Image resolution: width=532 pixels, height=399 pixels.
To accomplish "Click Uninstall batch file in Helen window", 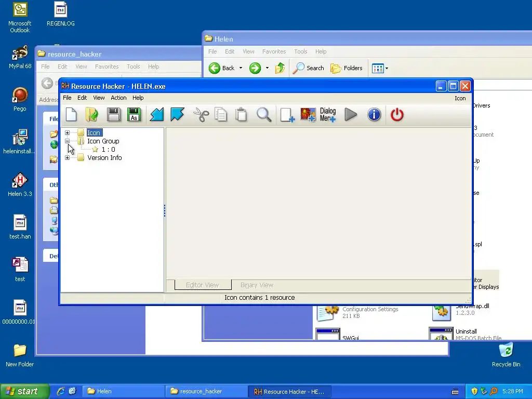I will click(465, 334).
